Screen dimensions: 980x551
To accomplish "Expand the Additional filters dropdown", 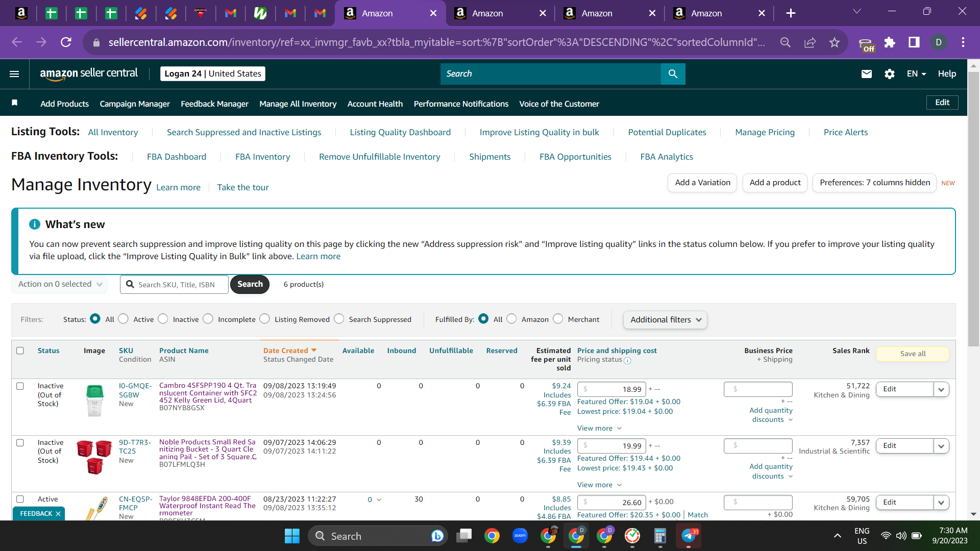I will tap(665, 320).
